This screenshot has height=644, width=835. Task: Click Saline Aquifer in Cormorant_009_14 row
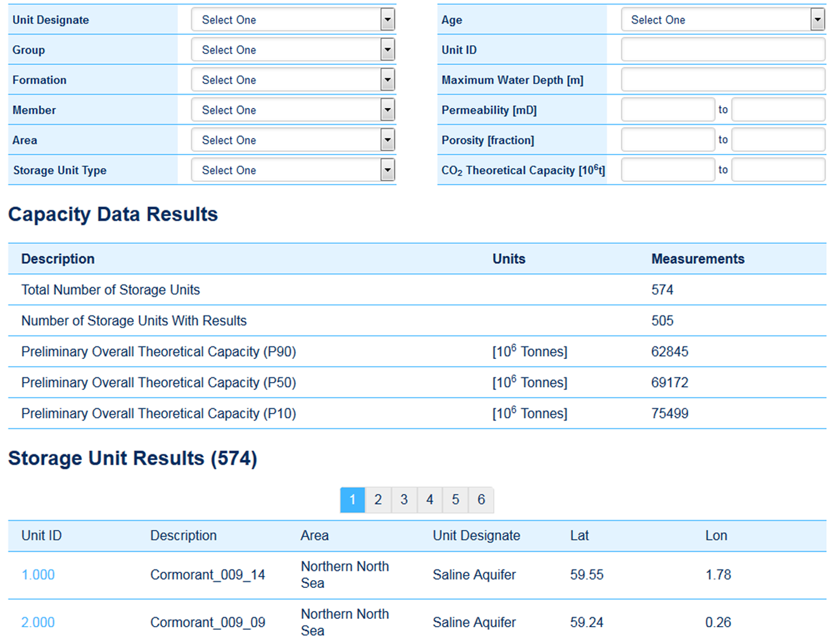(474, 575)
